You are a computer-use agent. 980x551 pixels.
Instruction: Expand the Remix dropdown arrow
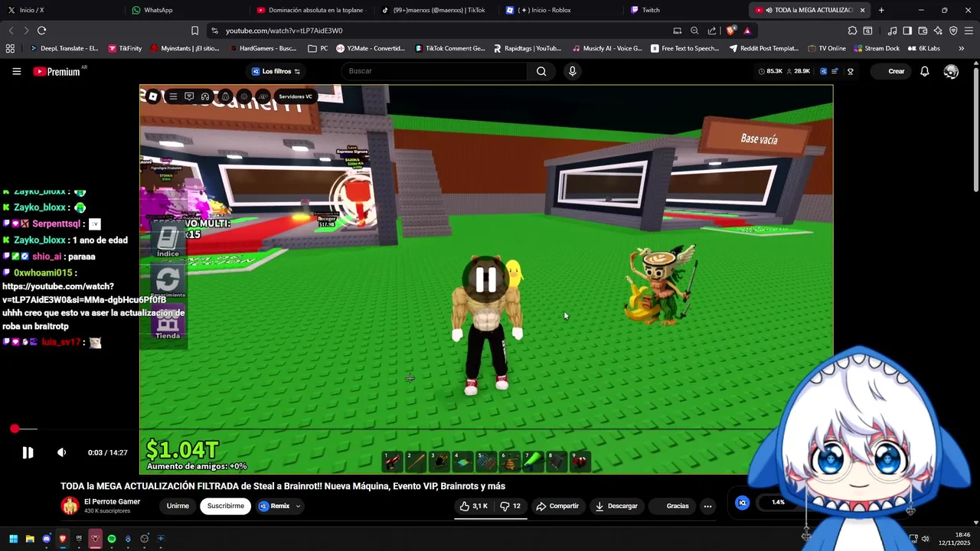click(298, 506)
